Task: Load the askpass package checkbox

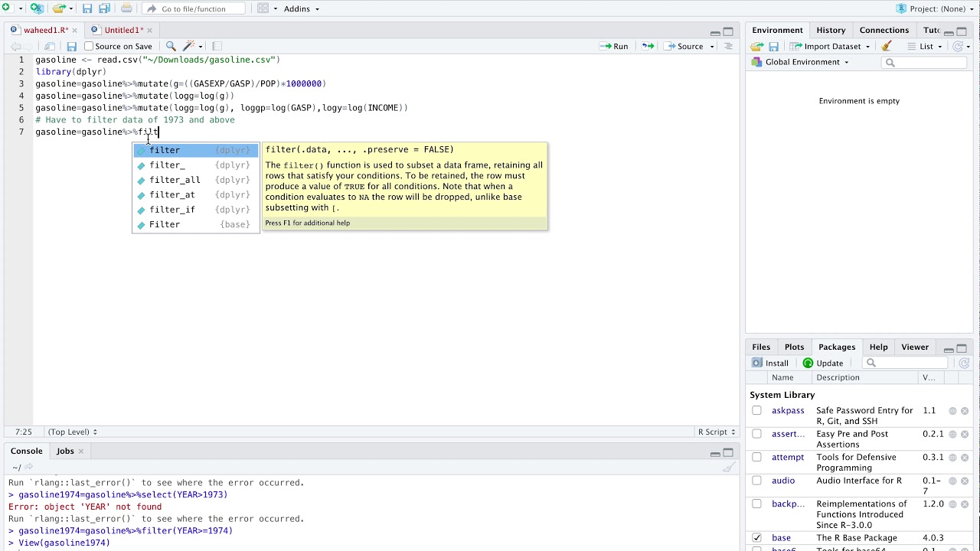Action: [756, 411]
